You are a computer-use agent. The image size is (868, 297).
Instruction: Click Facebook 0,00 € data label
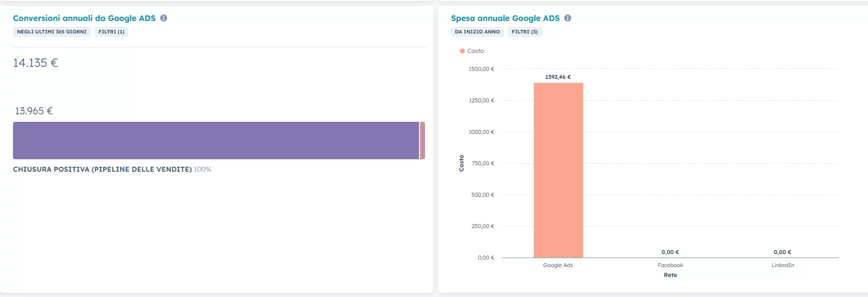[670, 252]
